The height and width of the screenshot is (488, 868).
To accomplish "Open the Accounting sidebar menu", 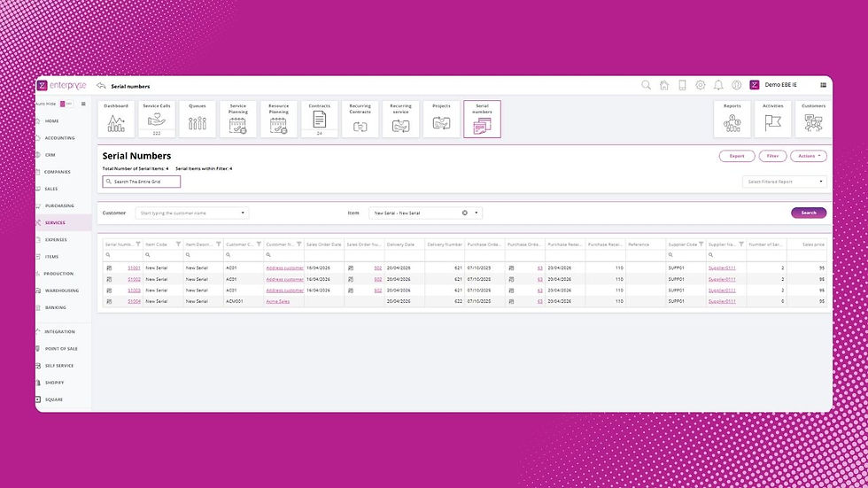I will click(x=59, y=138).
